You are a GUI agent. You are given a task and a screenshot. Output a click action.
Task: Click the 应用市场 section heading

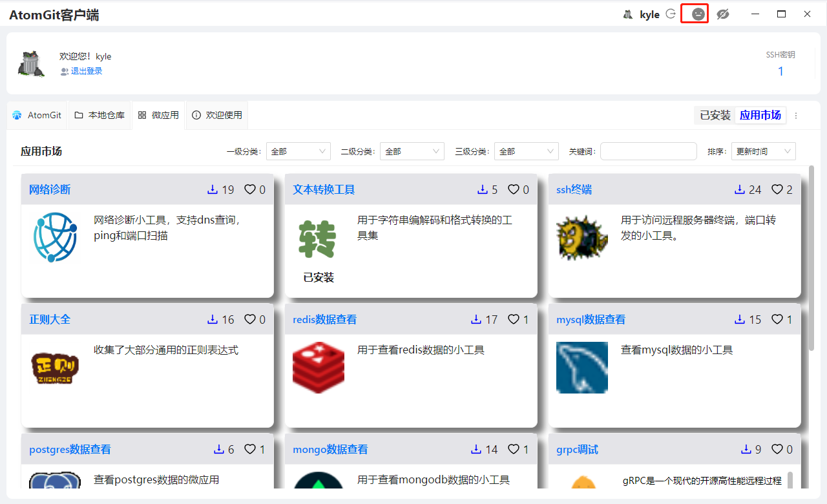click(41, 151)
